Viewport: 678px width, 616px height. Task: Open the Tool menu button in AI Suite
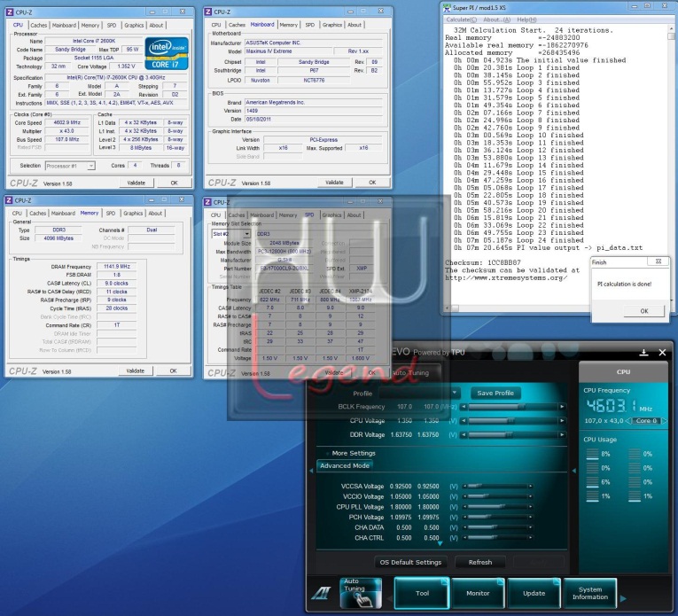(422, 593)
